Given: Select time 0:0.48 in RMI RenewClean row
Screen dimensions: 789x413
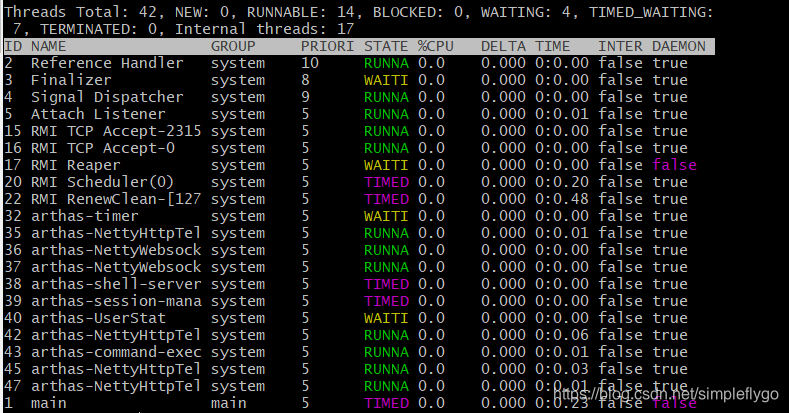Looking at the screenshot, I should tap(562, 200).
